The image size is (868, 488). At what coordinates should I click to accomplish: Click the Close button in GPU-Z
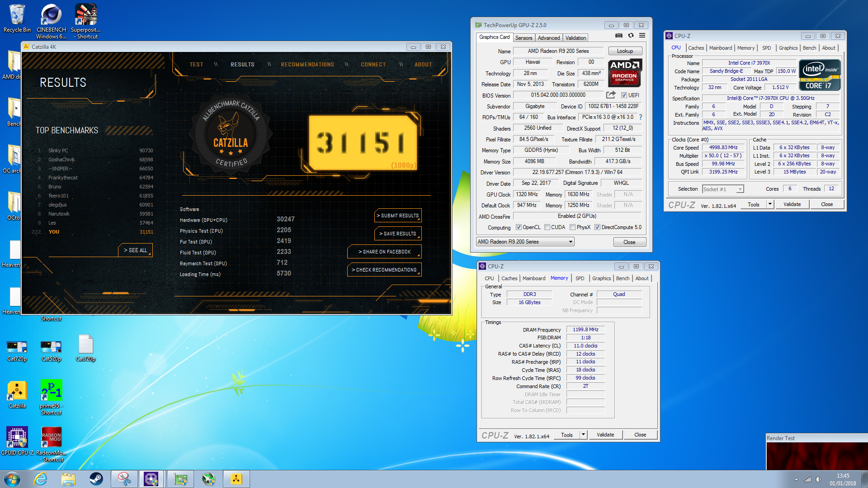click(x=629, y=242)
